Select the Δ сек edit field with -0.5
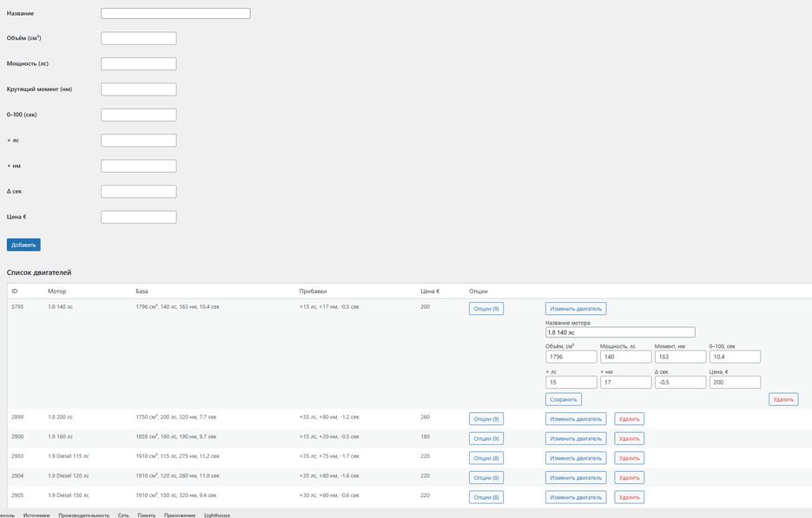812x518 pixels. (x=680, y=382)
